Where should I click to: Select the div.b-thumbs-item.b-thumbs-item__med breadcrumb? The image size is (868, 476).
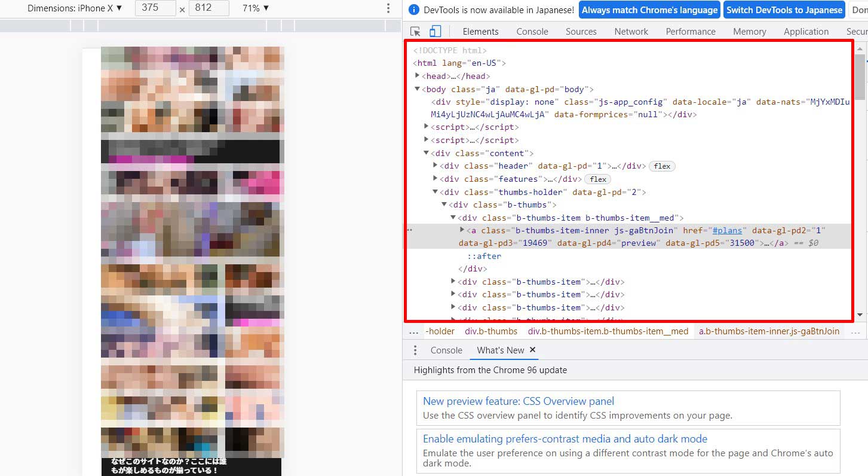click(608, 331)
